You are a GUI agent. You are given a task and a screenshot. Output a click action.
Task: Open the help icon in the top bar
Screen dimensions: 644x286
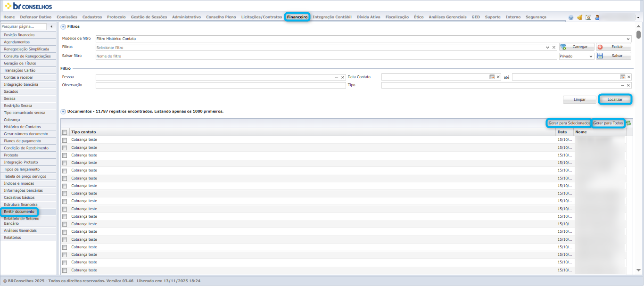[x=571, y=17]
